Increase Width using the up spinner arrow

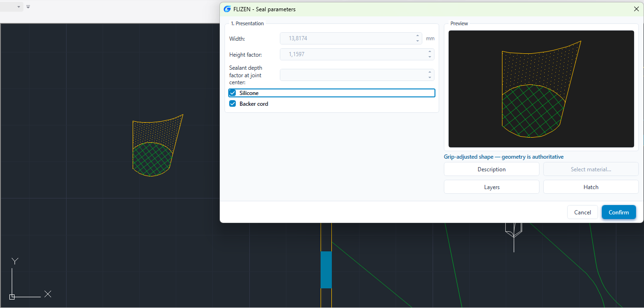pos(418,36)
